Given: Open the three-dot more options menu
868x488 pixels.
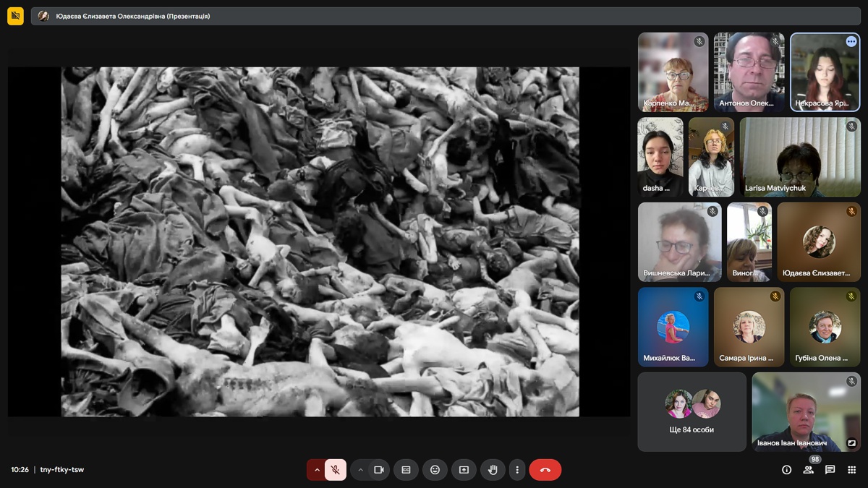Looking at the screenshot, I should pyautogui.click(x=516, y=470).
